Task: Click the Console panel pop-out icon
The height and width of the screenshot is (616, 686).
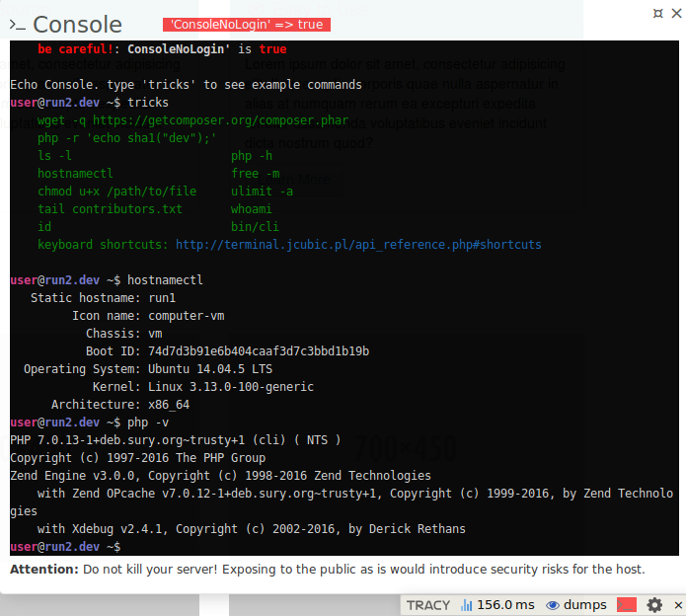Action: (x=657, y=14)
